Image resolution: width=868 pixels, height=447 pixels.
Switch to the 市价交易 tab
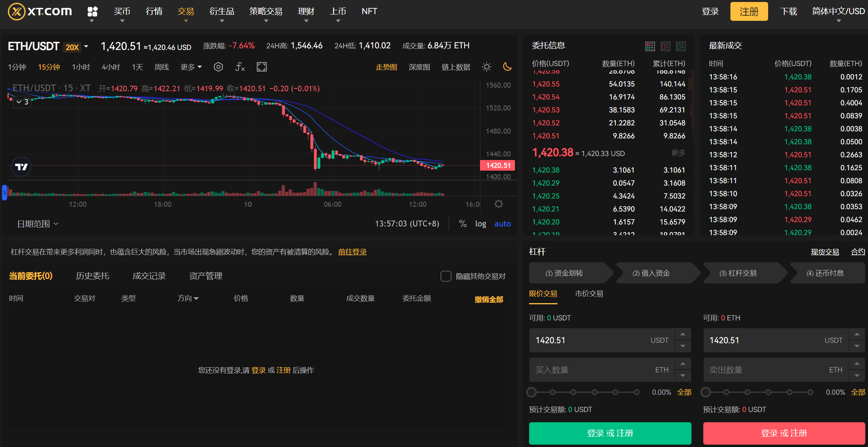point(588,294)
